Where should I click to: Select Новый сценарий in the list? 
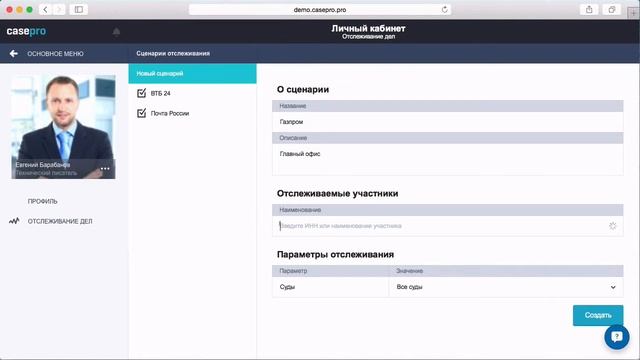click(193, 73)
